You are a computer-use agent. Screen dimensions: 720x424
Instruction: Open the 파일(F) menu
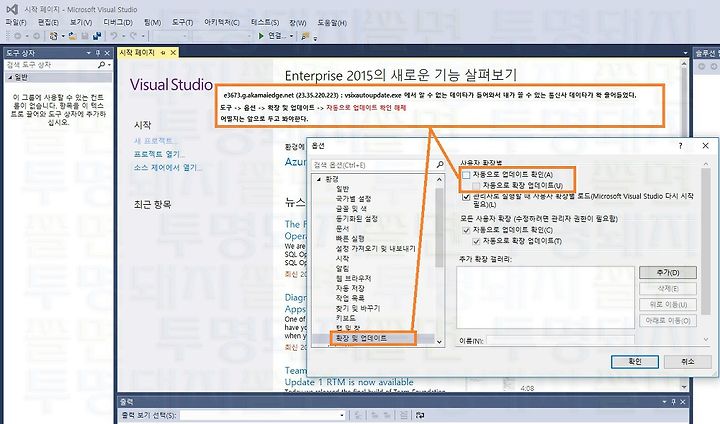tap(16, 22)
